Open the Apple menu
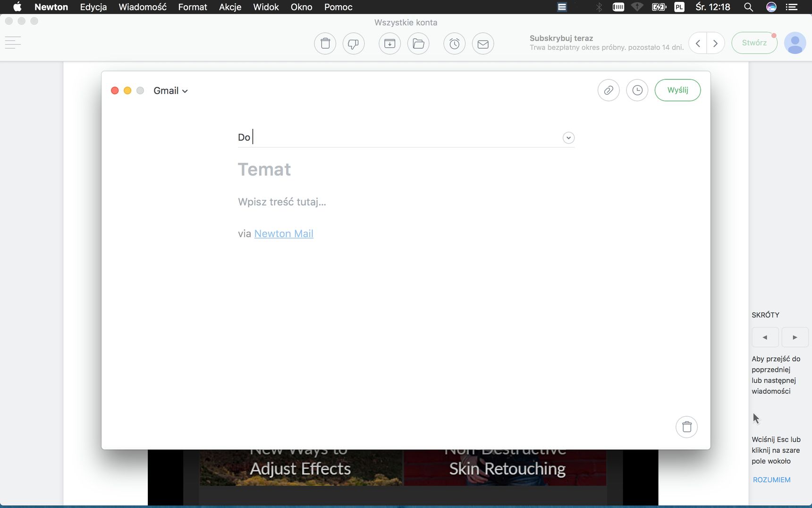This screenshot has height=508, width=812. (x=17, y=7)
